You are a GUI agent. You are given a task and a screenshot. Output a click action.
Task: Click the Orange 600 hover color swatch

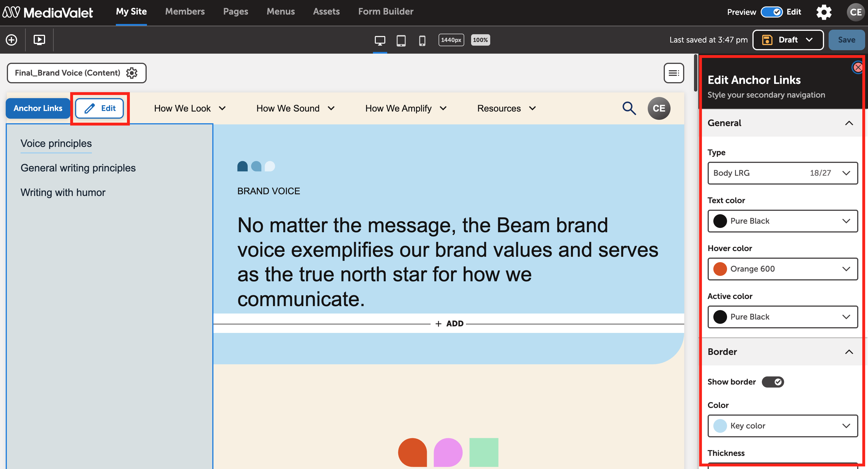pyautogui.click(x=720, y=269)
